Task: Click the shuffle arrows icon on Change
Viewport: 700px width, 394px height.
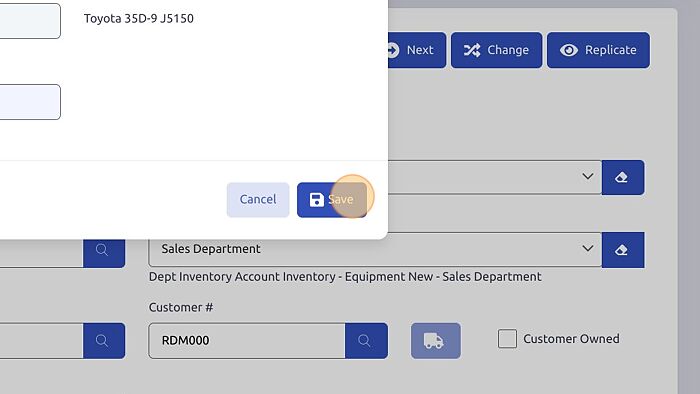Action: (x=472, y=50)
